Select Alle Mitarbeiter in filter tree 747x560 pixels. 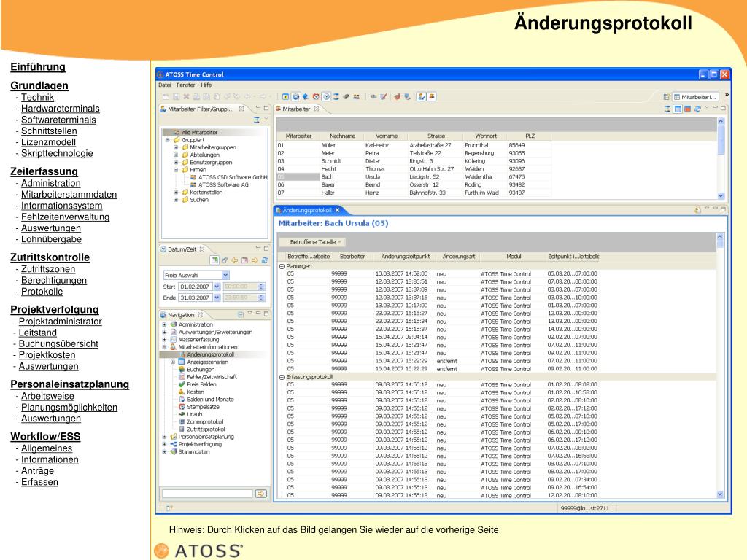(x=199, y=133)
